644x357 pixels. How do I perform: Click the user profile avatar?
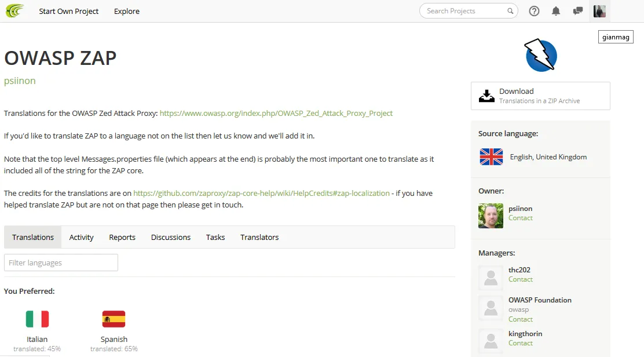tap(599, 11)
